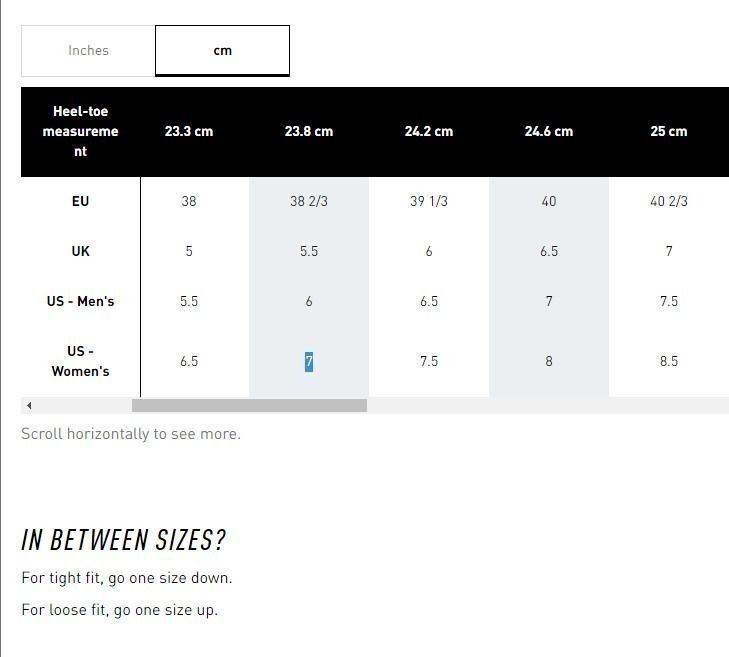
Task: Click the US - Men's row label
Action: (80, 301)
